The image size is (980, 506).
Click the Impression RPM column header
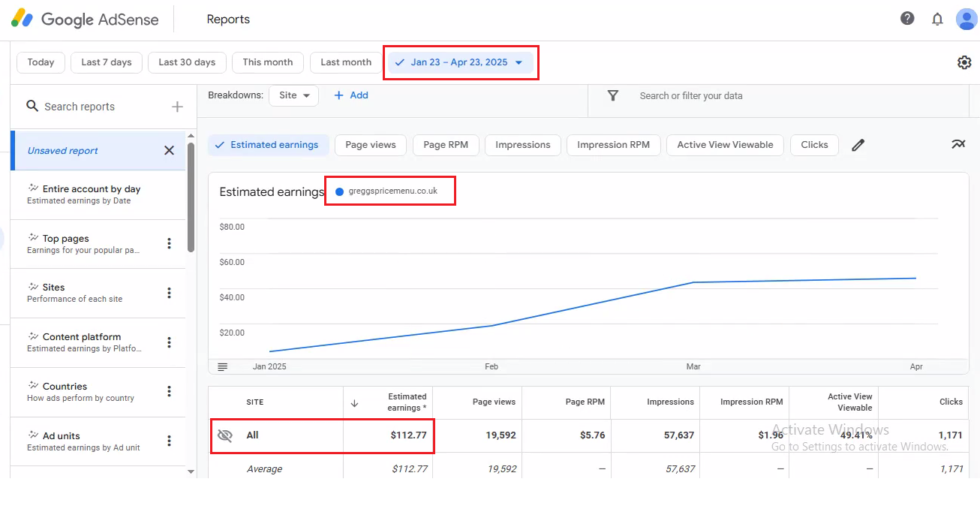(x=751, y=402)
